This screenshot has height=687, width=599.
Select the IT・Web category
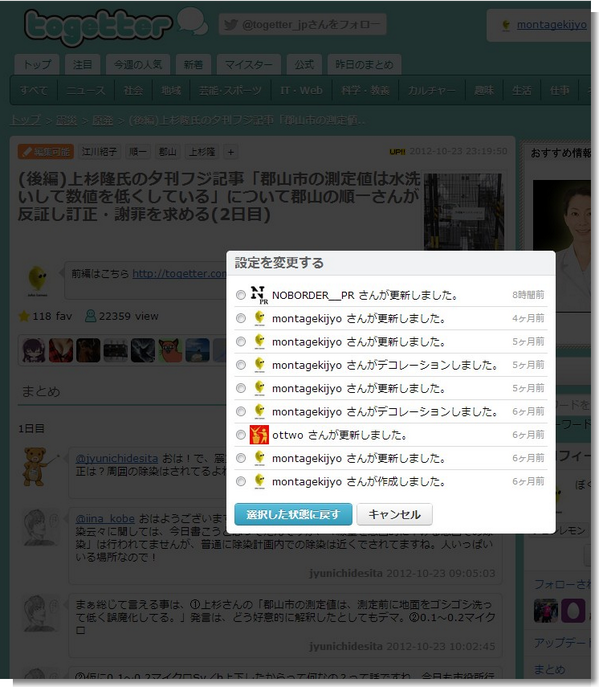tap(301, 90)
